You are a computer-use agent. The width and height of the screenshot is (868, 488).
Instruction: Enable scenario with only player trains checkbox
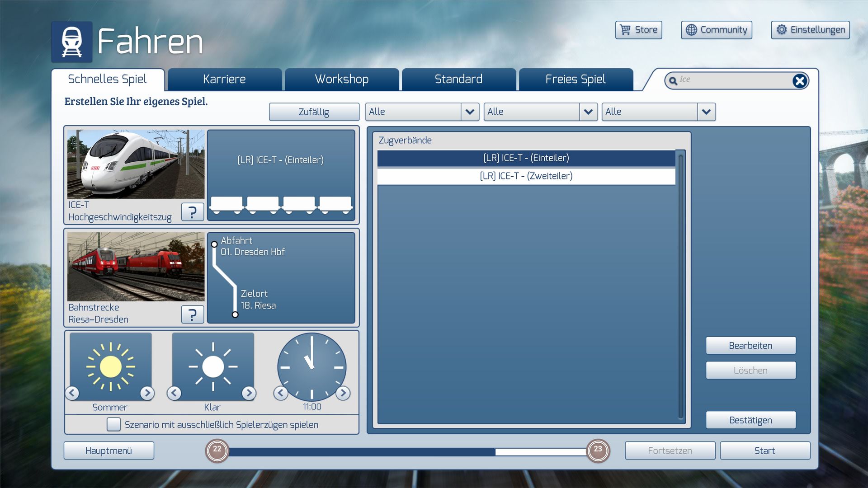(x=113, y=424)
